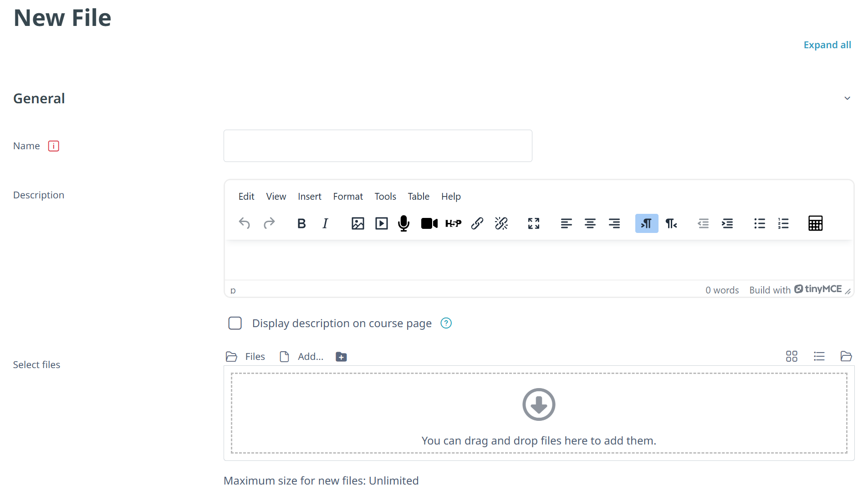Click the Unlink icon in toolbar

pyautogui.click(x=501, y=223)
